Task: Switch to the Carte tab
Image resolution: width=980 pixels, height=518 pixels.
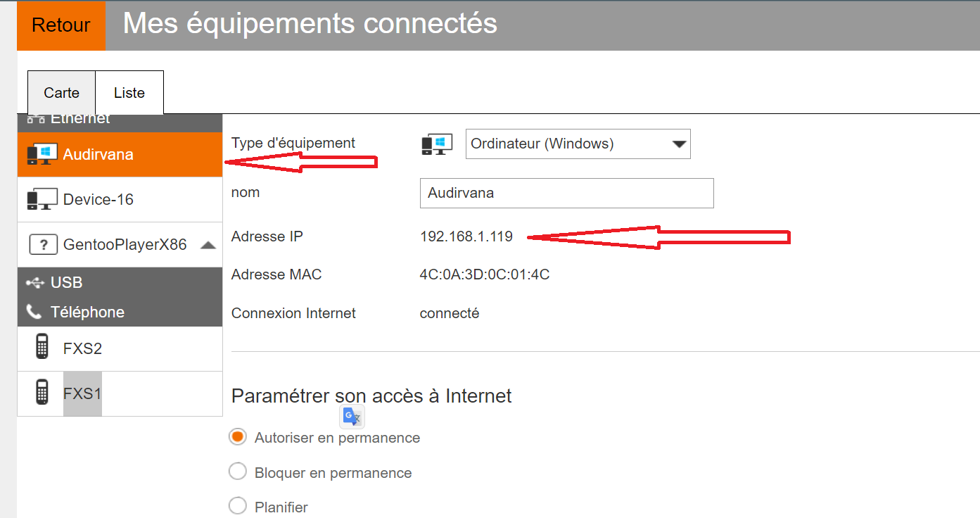Action: (x=61, y=93)
